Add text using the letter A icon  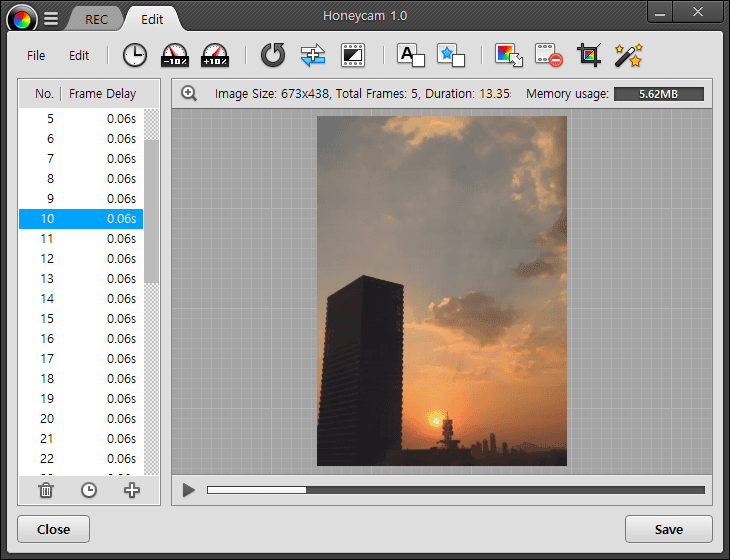tap(411, 55)
